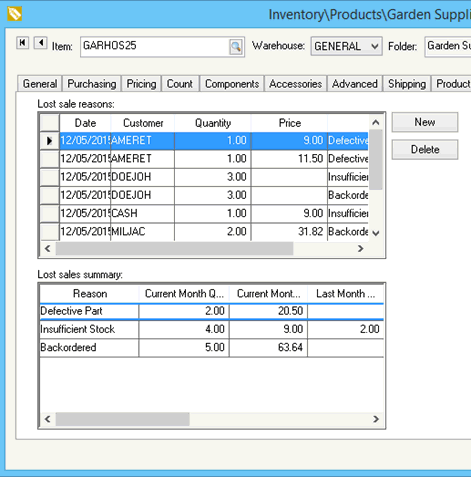Click price cell 11.50
Viewport: 471px width, 477px height.
coord(289,159)
